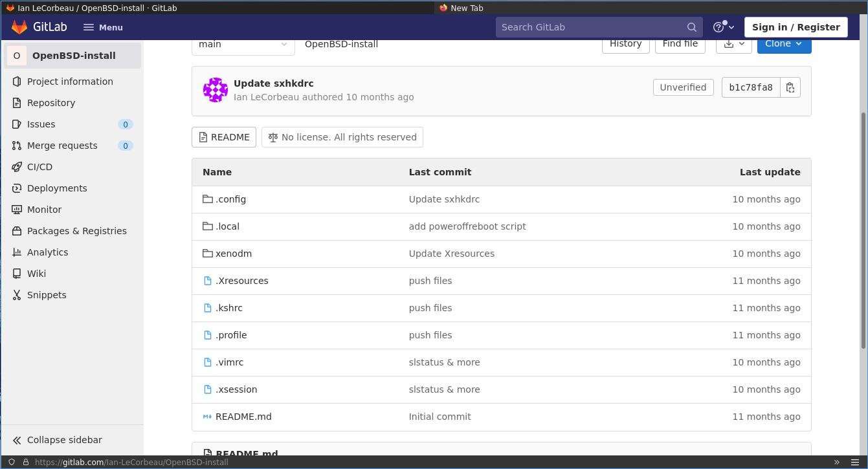This screenshot has width=868, height=469.
Task: Click commit hash b1c78fa8
Action: tap(751, 87)
